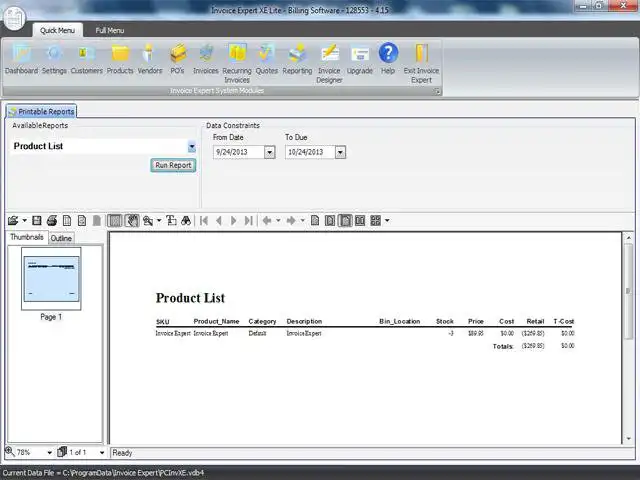
Task: Click the save disk icon in report toolbar
Action: pyautogui.click(x=37, y=221)
